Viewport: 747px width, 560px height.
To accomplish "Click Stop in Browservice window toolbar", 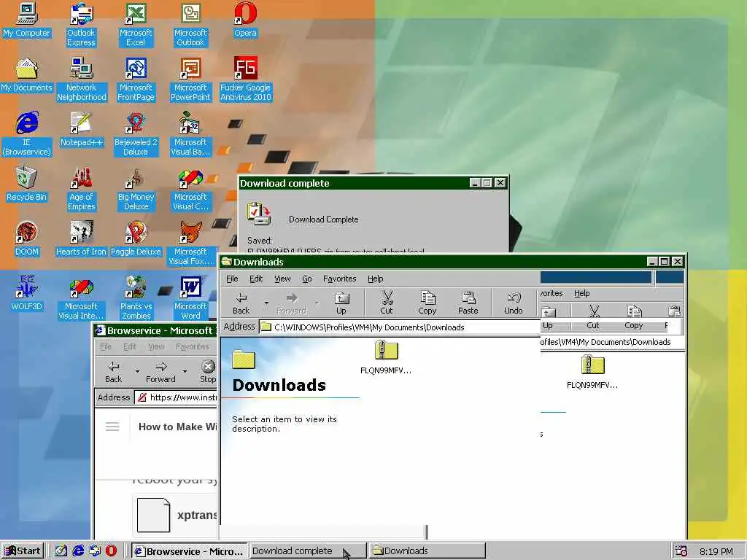I will pos(208,371).
